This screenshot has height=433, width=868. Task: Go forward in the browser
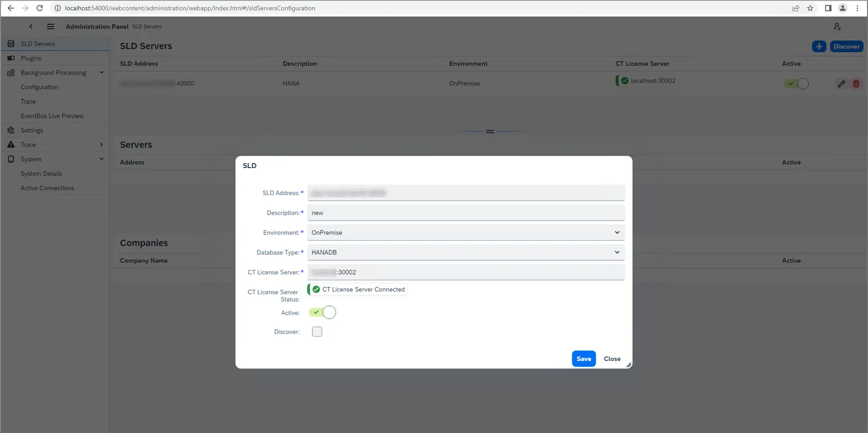[25, 8]
